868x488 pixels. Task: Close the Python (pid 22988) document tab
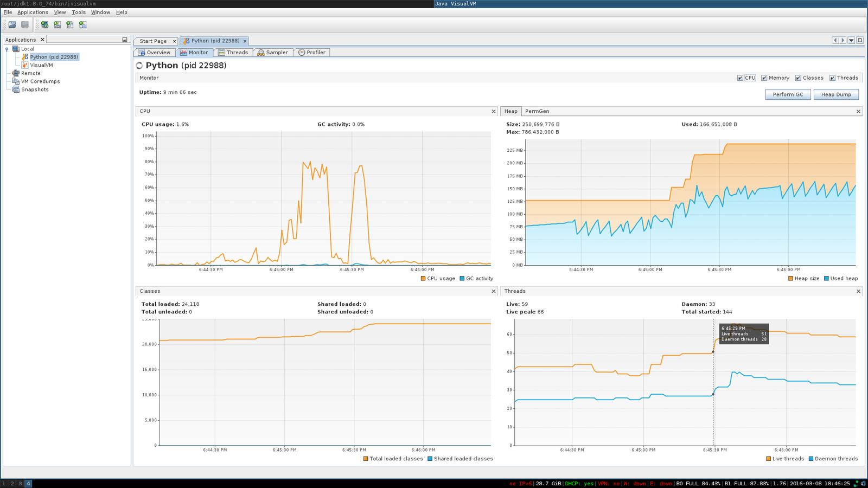click(x=245, y=41)
